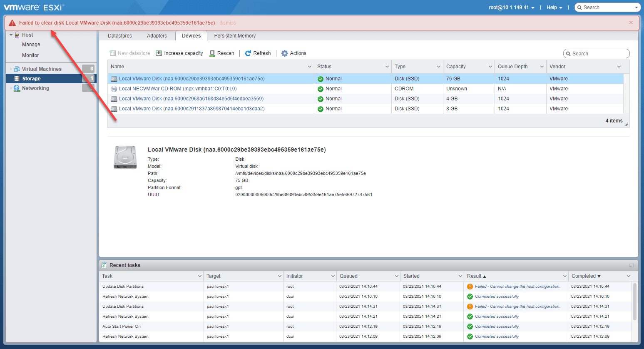
Task: Open the Help dropdown menu
Action: click(x=554, y=7)
